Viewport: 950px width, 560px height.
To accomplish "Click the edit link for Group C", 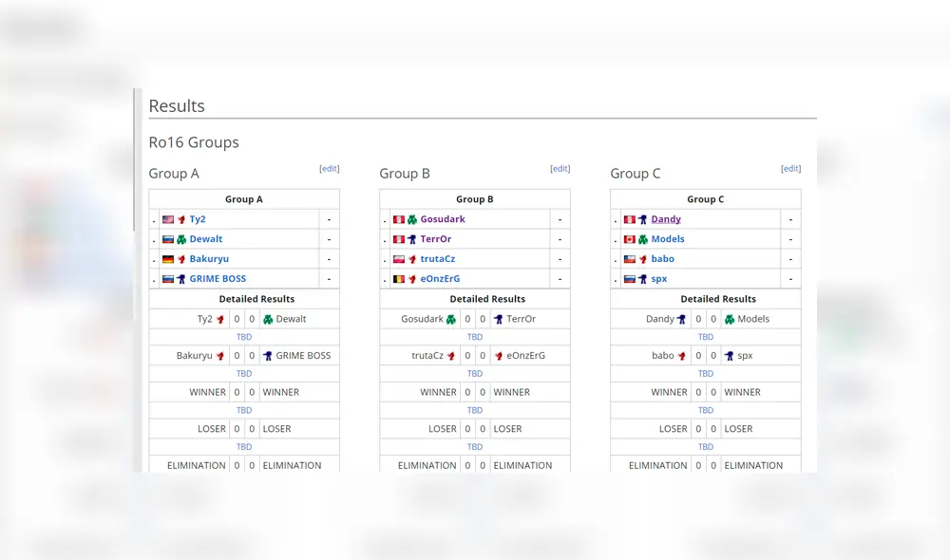I will click(790, 168).
